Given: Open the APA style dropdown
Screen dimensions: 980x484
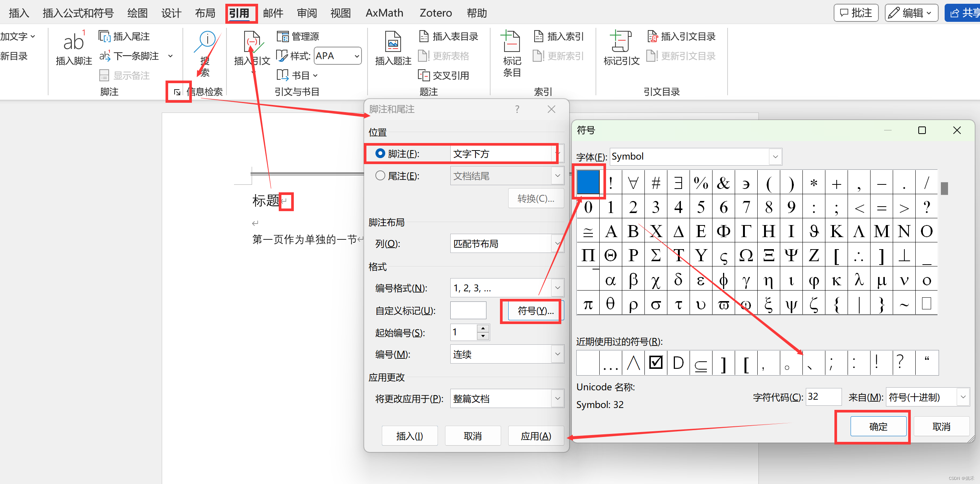Looking at the screenshot, I should 357,56.
